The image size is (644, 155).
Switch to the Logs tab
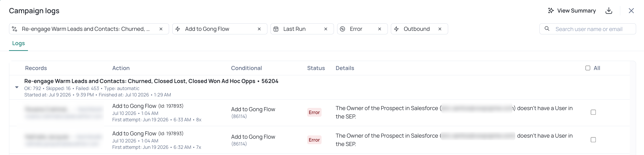pyautogui.click(x=18, y=43)
